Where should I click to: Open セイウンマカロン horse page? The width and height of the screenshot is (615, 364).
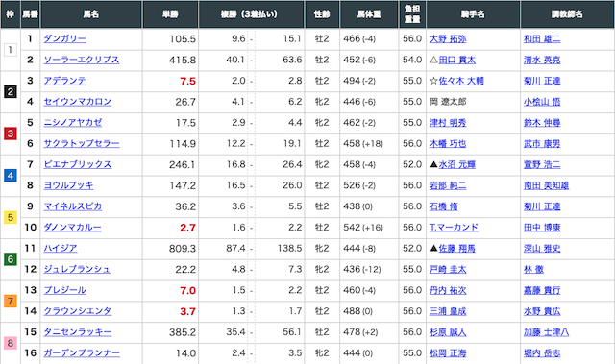tap(78, 102)
